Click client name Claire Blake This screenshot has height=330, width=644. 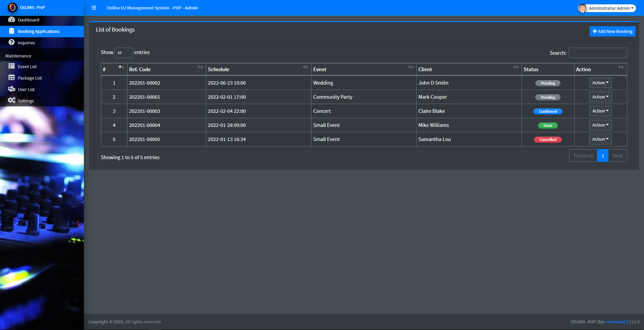click(432, 111)
